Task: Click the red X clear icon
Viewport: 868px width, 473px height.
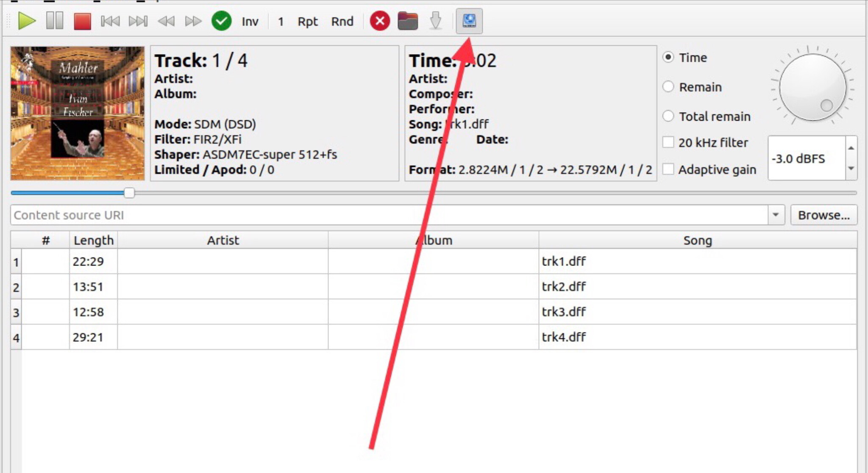Action: [x=380, y=21]
